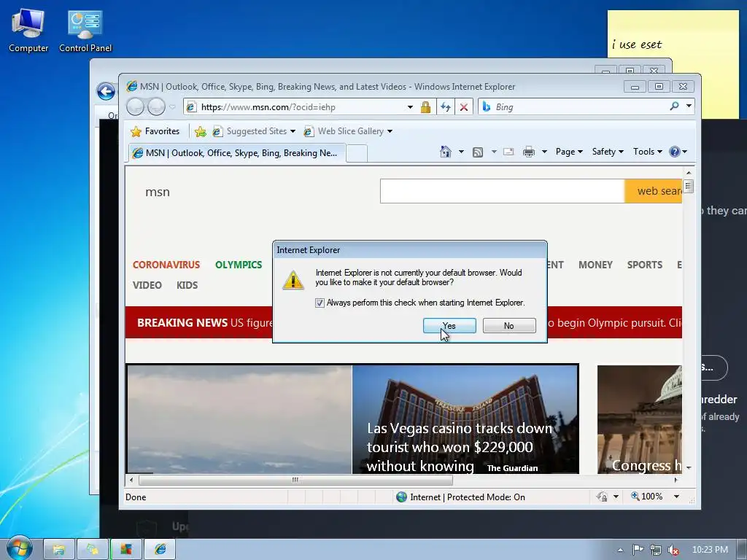Click the status bar privacy icon

pyautogui.click(x=602, y=497)
